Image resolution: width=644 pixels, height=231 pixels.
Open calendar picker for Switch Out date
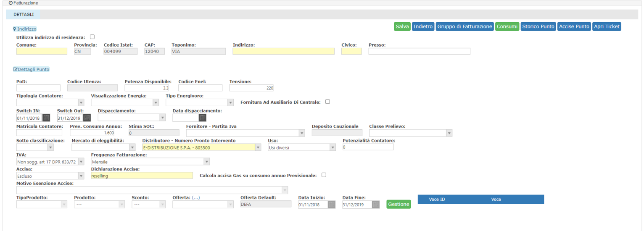point(87,118)
